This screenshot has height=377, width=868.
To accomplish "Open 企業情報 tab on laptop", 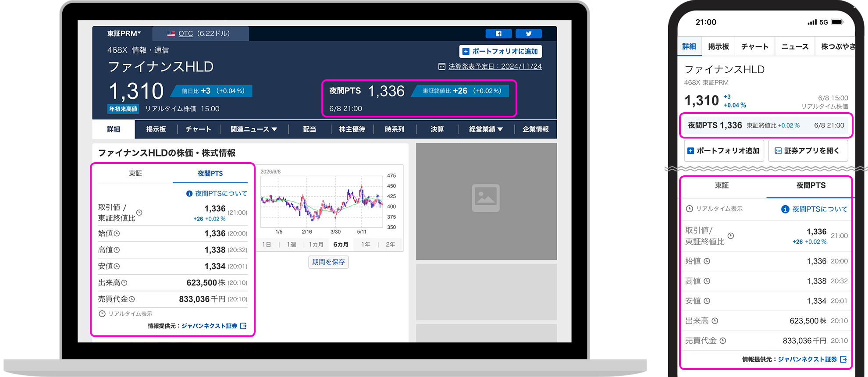I will tap(535, 129).
